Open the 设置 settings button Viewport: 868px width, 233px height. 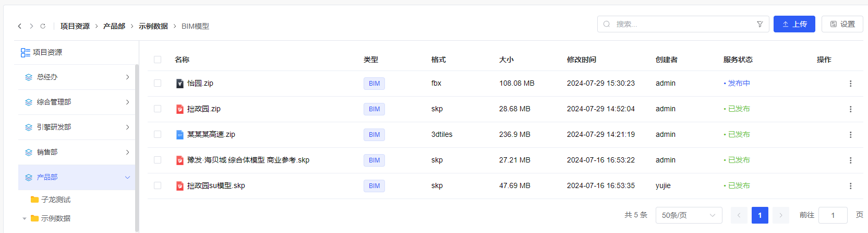pos(842,24)
